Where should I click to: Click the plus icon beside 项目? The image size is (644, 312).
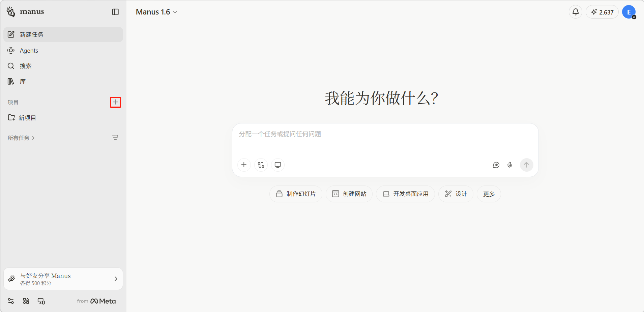tap(115, 102)
